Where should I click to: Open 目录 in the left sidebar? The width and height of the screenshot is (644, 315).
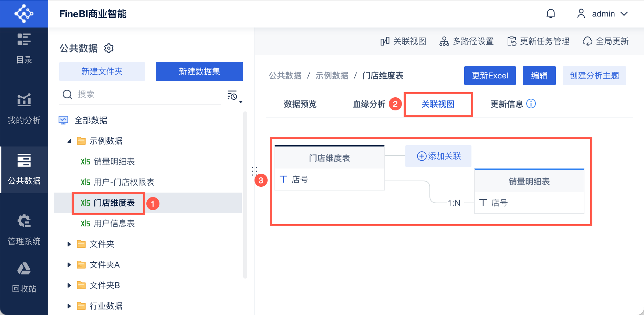tap(24, 48)
